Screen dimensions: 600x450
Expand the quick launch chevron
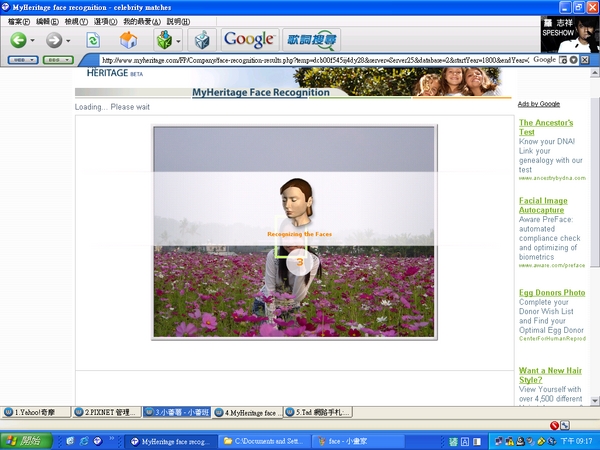click(112, 439)
